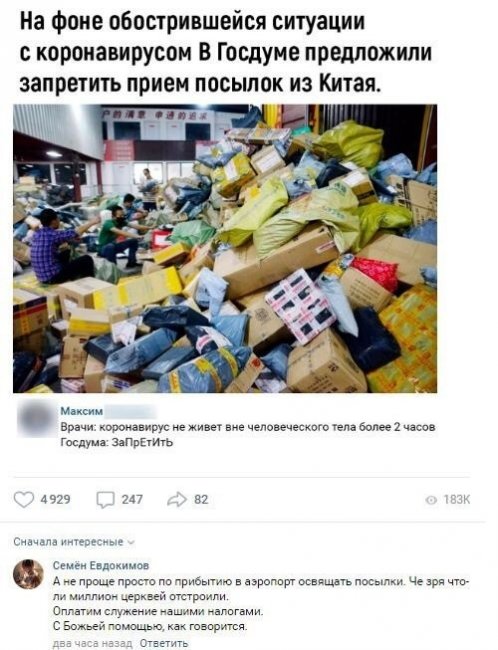The height and width of the screenshot is (650, 498).
Task: Reply with the 'Ответить' link
Action: pos(164,643)
